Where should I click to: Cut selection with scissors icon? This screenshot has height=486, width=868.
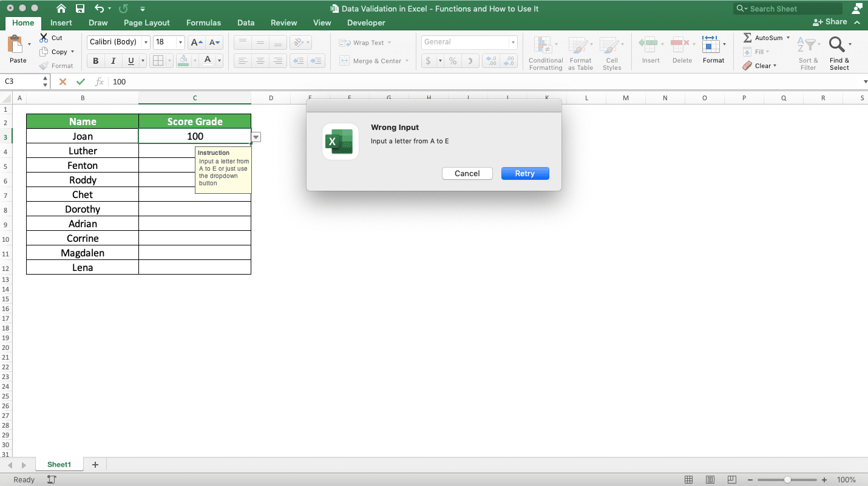tap(44, 38)
